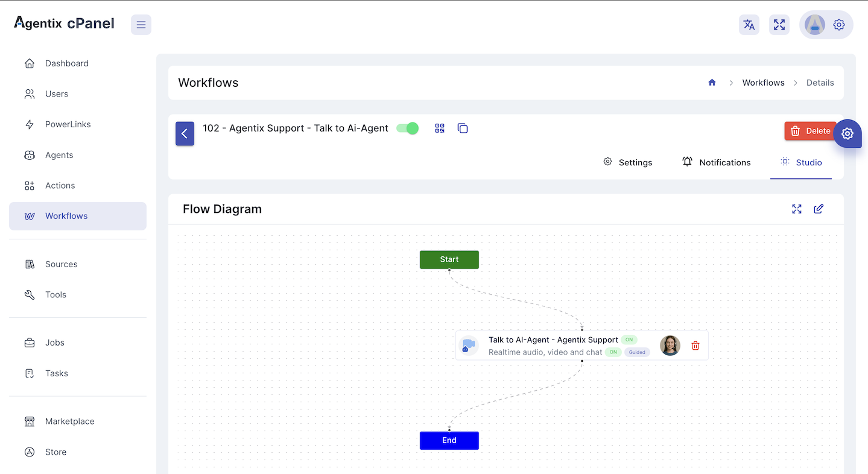Go back to Workflows via breadcrumb
The width and height of the screenshot is (868, 474).
(762, 83)
